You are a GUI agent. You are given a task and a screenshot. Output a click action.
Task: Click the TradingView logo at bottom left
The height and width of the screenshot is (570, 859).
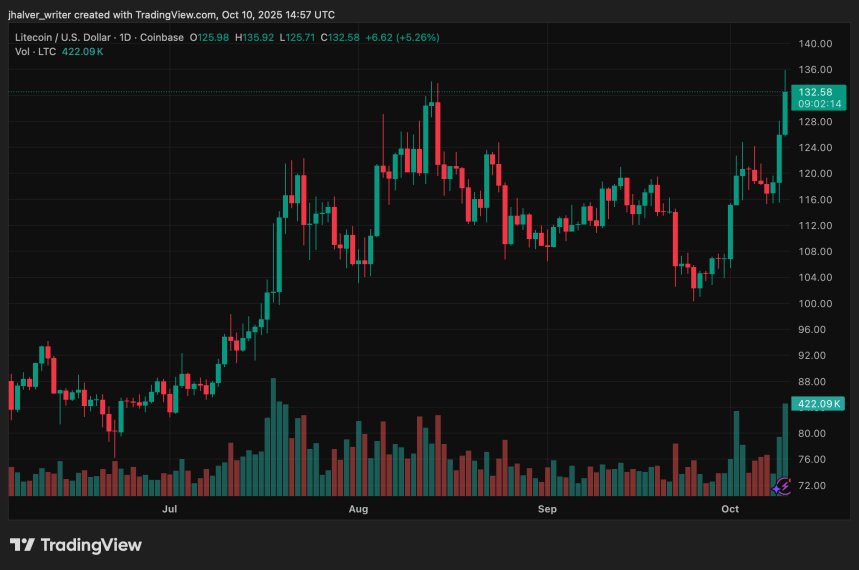76,545
